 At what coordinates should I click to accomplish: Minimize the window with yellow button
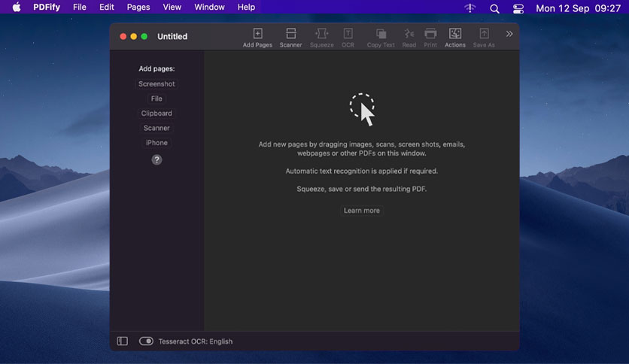(134, 37)
